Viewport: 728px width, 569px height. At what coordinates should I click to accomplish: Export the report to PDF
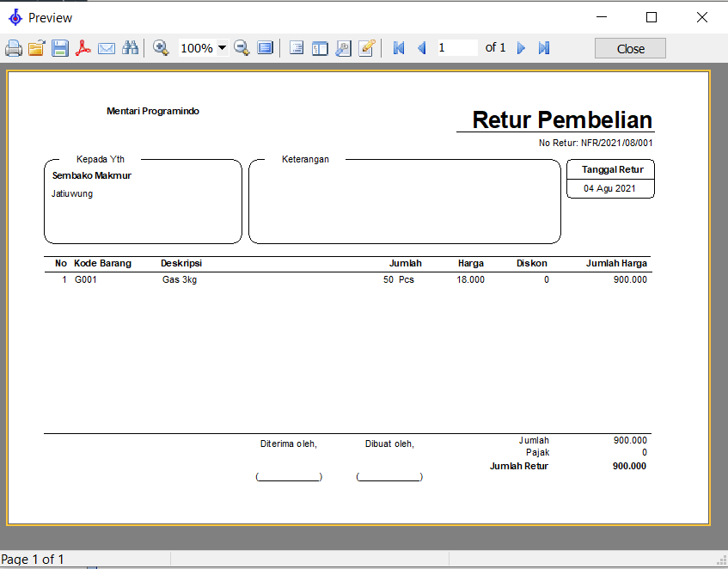click(x=83, y=48)
